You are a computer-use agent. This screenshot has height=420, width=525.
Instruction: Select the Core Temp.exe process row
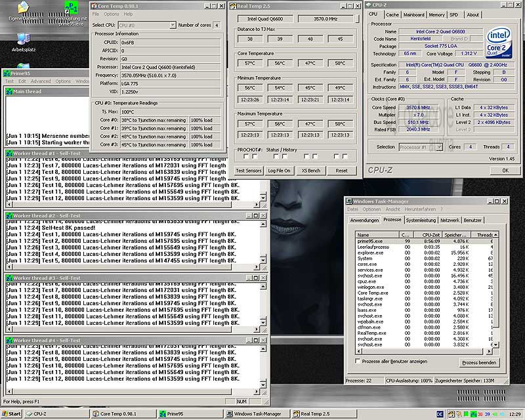coord(424,293)
